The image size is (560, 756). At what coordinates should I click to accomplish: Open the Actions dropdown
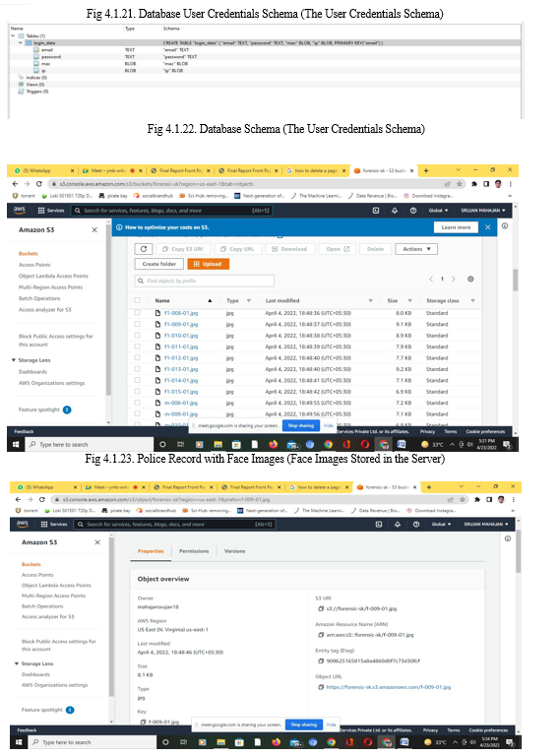[x=416, y=249]
